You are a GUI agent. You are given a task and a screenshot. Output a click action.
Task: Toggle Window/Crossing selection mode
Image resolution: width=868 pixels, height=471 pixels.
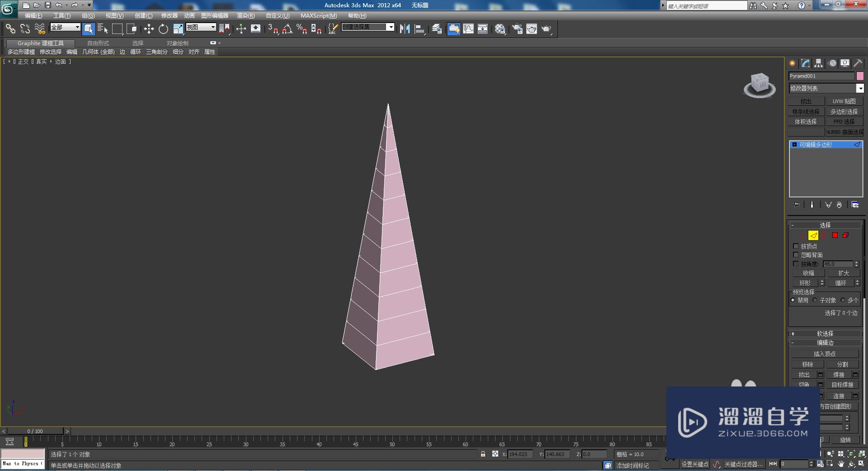(x=132, y=29)
